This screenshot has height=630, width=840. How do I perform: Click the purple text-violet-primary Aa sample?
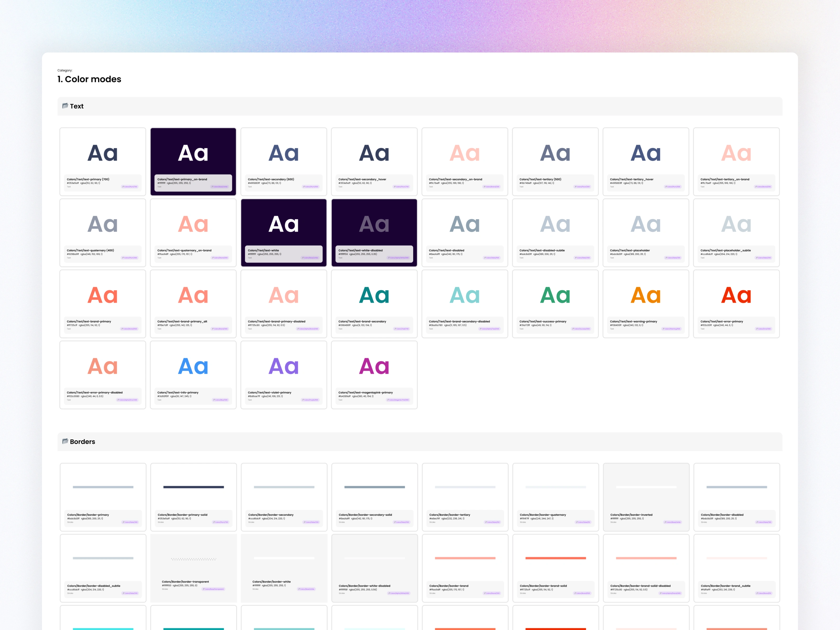click(284, 366)
